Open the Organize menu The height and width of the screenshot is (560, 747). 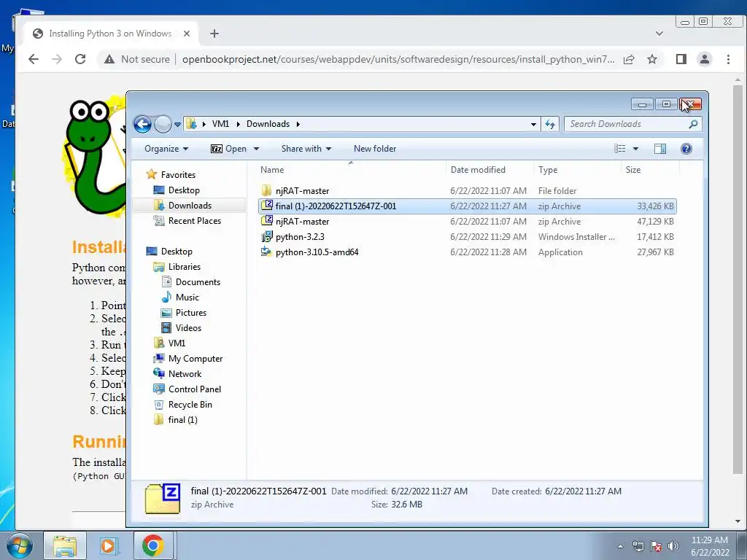pyautogui.click(x=166, y=149)
